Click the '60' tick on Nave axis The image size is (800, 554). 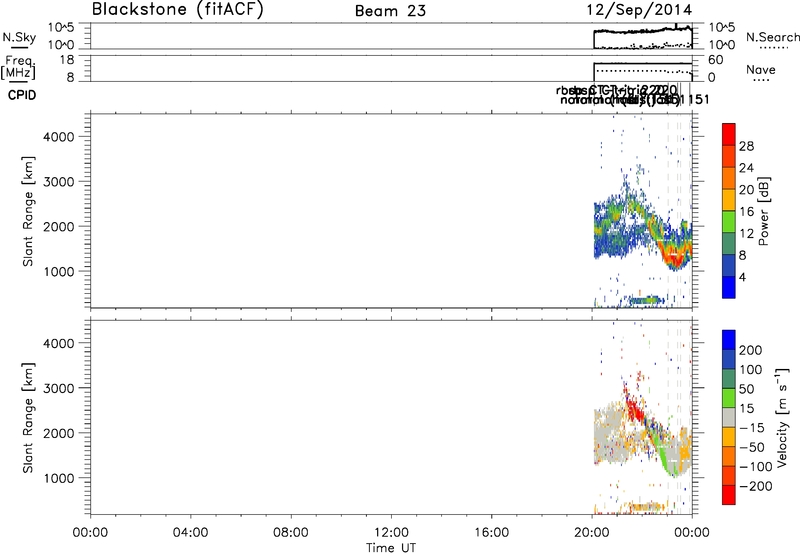[x=716, y=60]
